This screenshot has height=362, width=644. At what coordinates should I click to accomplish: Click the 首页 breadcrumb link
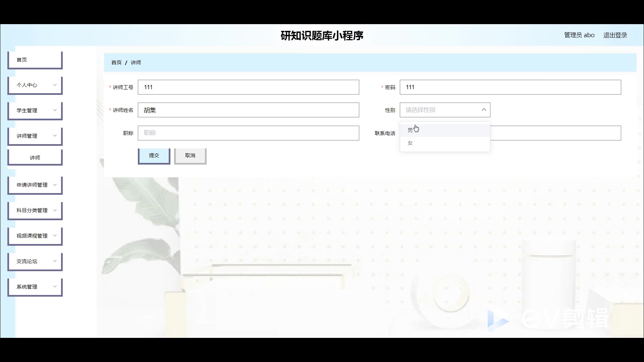coord(116,63)
